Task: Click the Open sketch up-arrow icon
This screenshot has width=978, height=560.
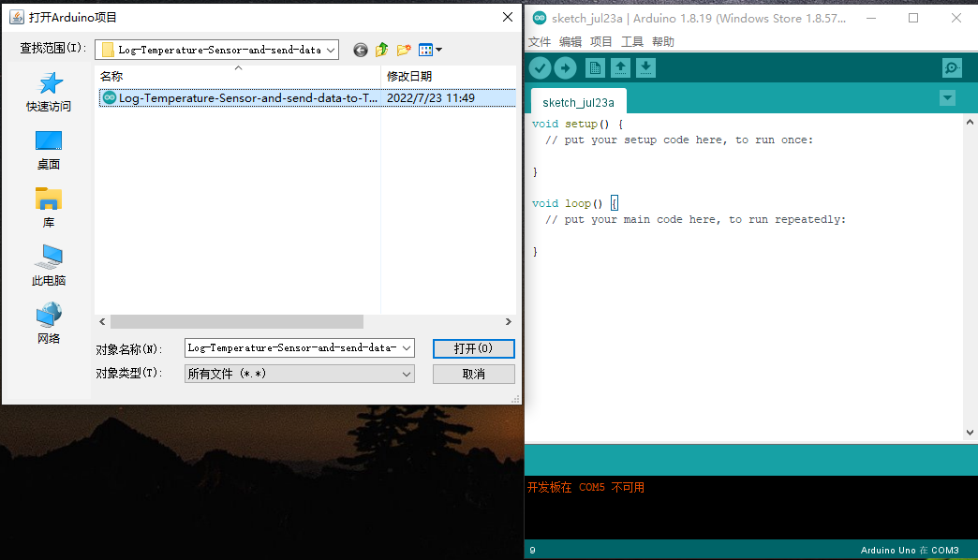Action: 620,68
